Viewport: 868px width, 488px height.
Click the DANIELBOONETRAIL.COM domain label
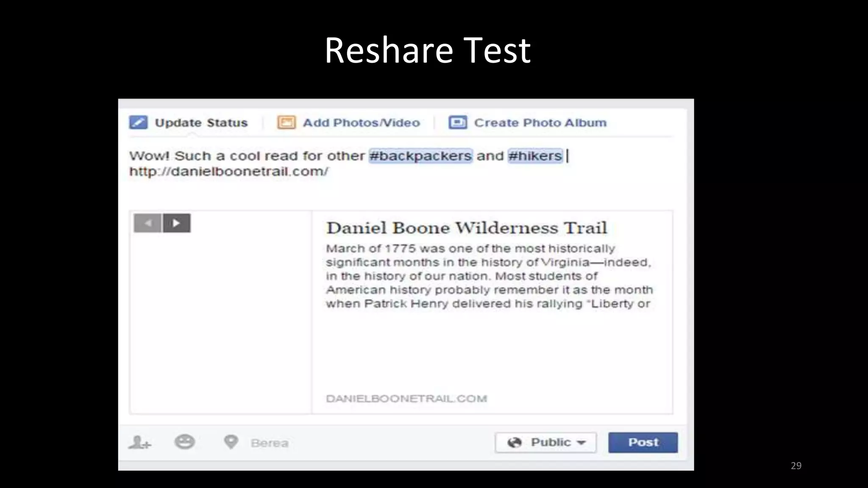406,399
